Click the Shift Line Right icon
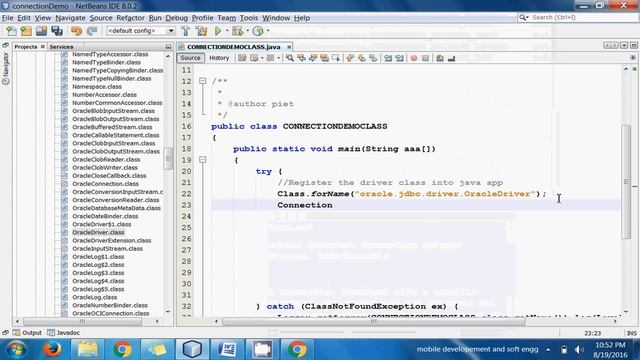Viewport: 640px width, 360px height. [x=400, y=58]
